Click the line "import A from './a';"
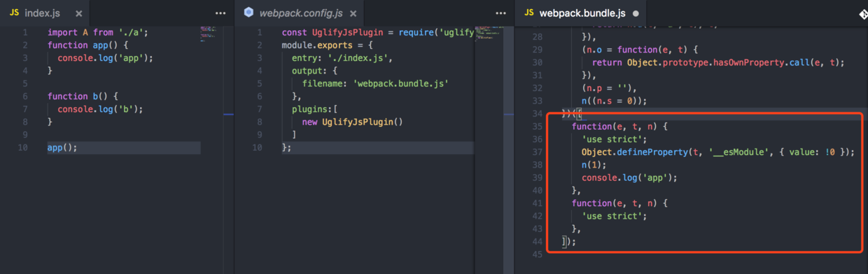This screenshot has height=274, width=868. click(98, 32)
